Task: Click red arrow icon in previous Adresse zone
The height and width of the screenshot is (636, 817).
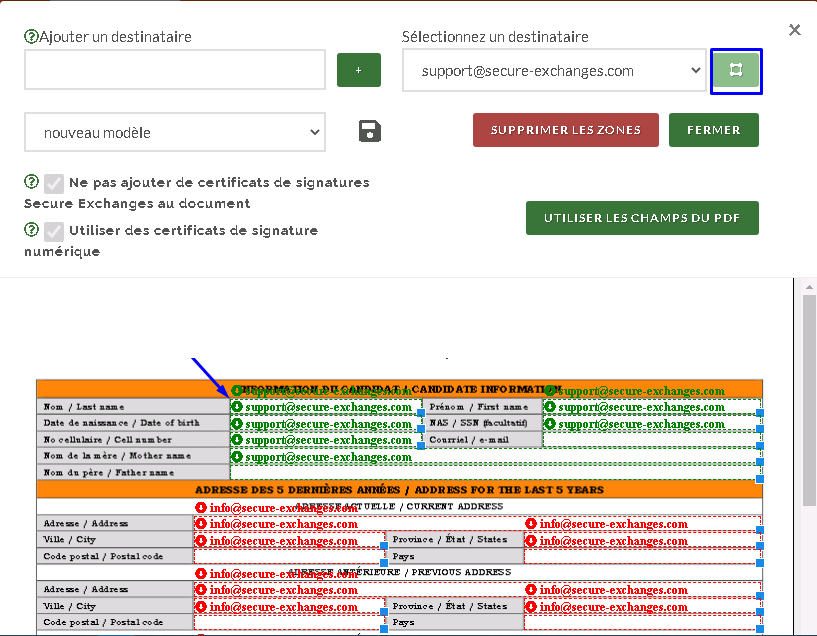Action: point(201,590)
